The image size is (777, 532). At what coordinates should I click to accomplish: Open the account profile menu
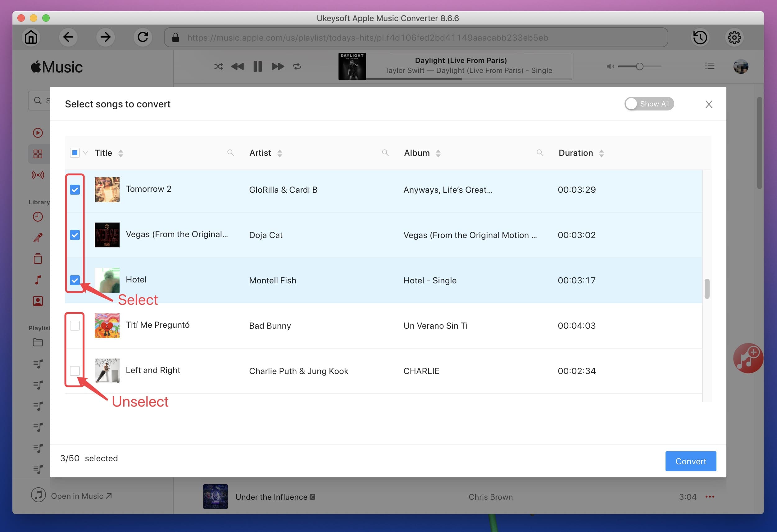click(742, 66)
